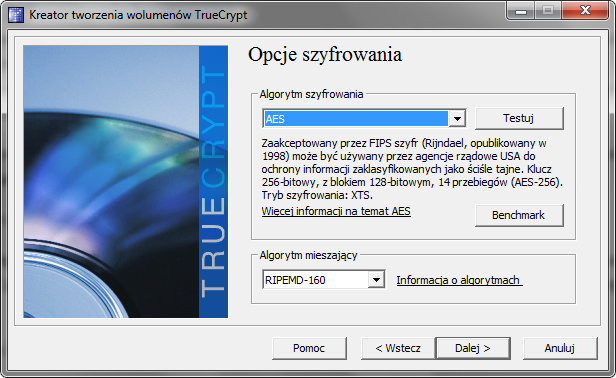Click the window title Kreator tworzenia wolumenów TrueCrypt

coord(138,15)
